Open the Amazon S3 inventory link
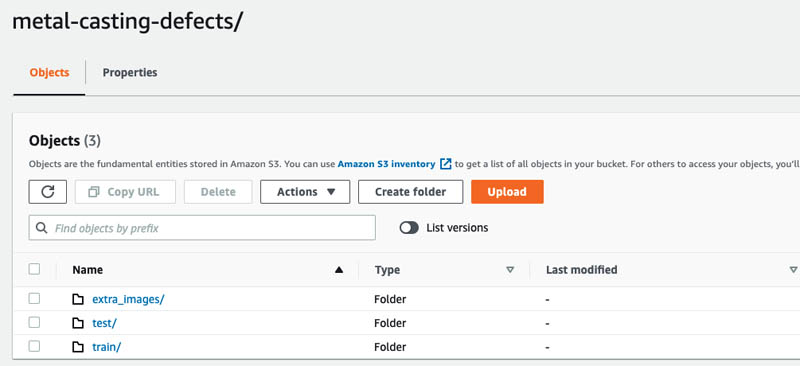800x366 pixels. pos(386,164)
